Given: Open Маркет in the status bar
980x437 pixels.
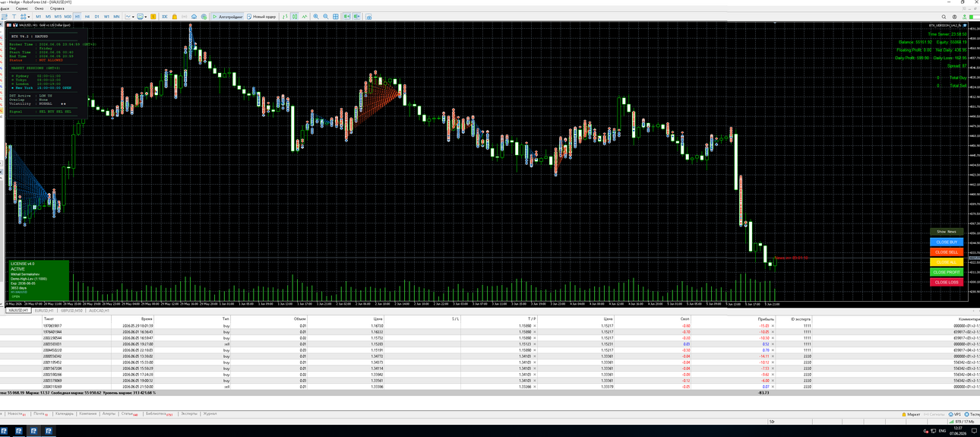Looking at the screenshot, I should [911, 414].
